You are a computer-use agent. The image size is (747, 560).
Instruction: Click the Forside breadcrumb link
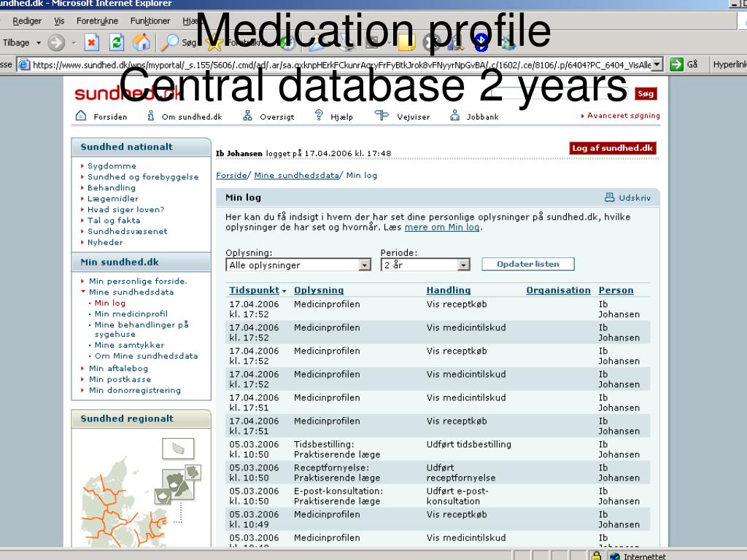(231, 175)
